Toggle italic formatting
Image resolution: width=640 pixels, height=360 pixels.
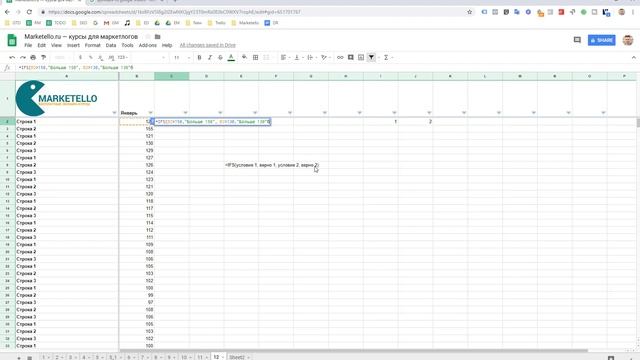coord(210,58)
